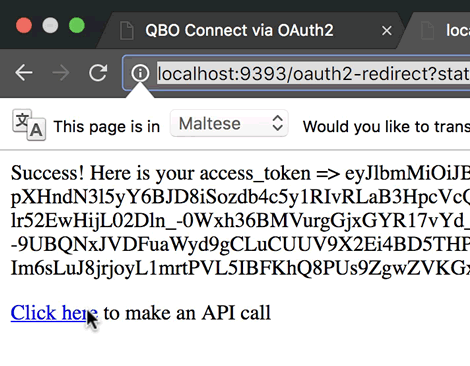Screen dimensions: 470x366
Task: Click the up-down arrows on the language selector
Action: [x=278, y=123]
